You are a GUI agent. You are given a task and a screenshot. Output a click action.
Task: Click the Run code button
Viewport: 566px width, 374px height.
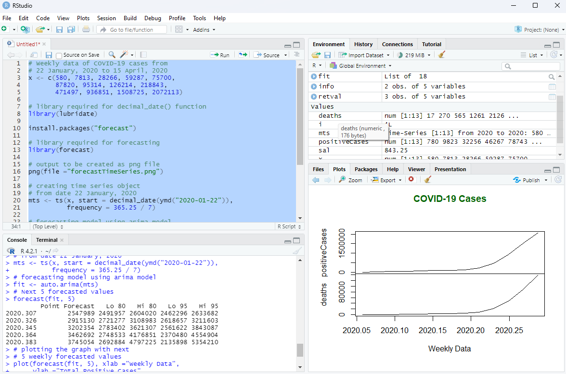coord(221,55)
